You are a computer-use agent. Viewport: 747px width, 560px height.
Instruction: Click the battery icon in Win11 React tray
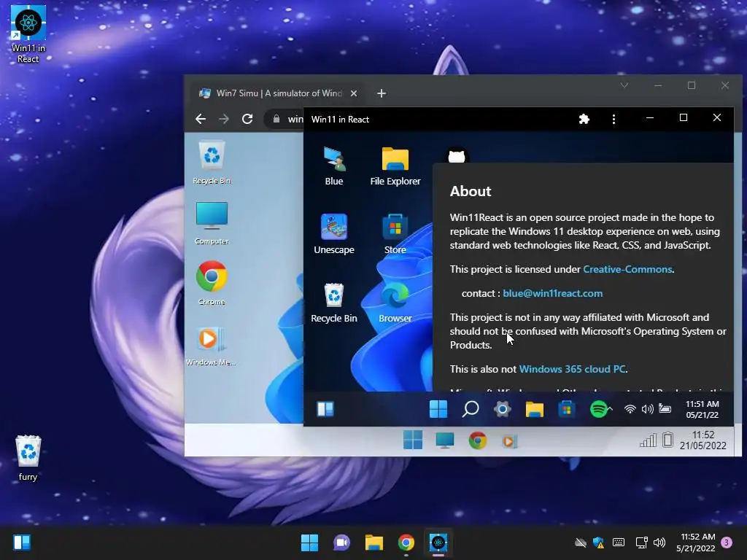[x=665, y=408]
